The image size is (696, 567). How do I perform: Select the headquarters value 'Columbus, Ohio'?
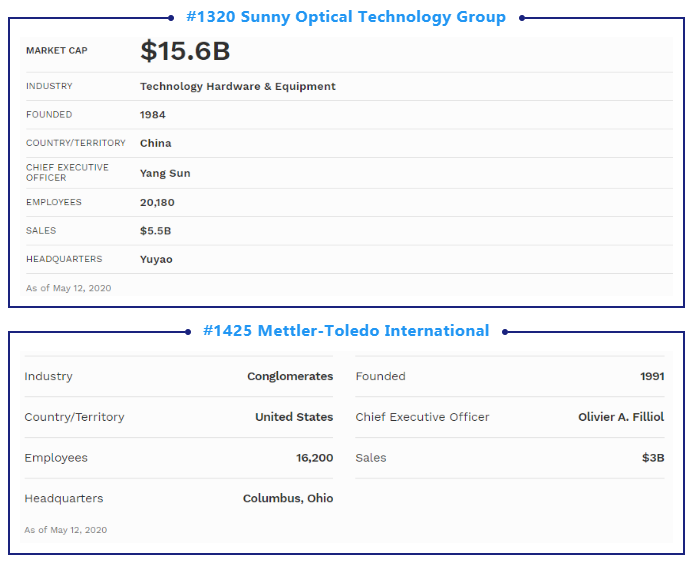pos(288,499)
